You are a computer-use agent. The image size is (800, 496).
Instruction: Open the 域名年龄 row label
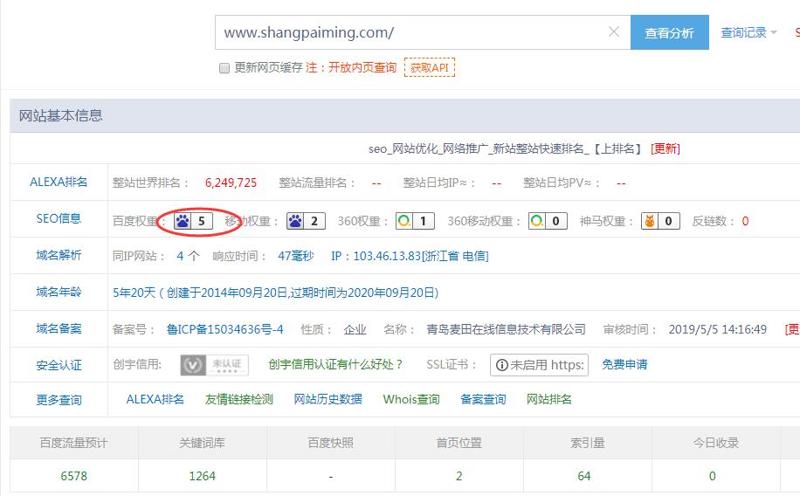click(x=59, y=292)
